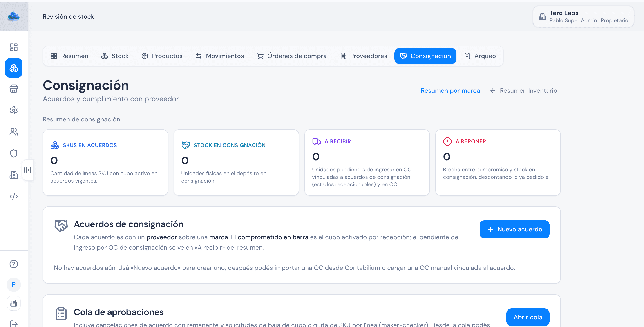Click the 'No hay acuerdos aún' message
This screenshot has width=644, height=327.
(x=284, y=268)
